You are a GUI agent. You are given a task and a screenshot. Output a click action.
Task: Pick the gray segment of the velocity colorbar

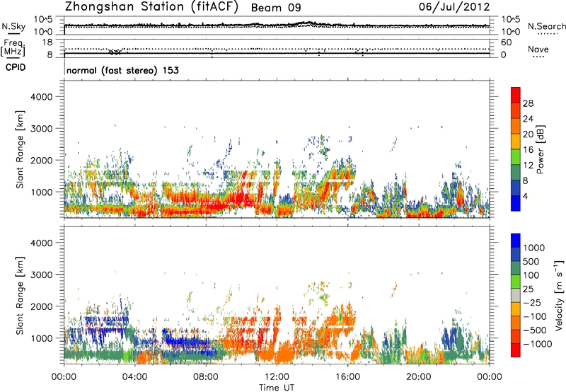click(x=516, y=296)
